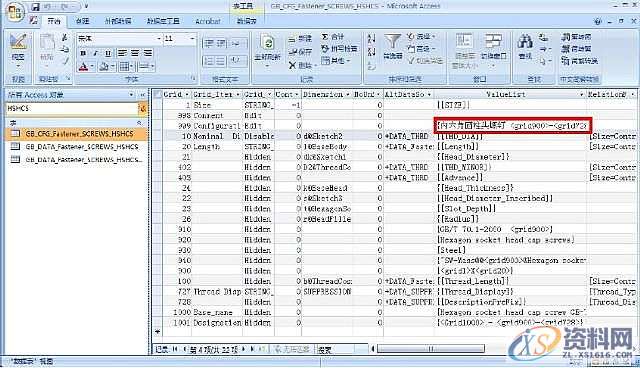Save the record with 保存
This screenshot has height=368, width=640.
300,52
